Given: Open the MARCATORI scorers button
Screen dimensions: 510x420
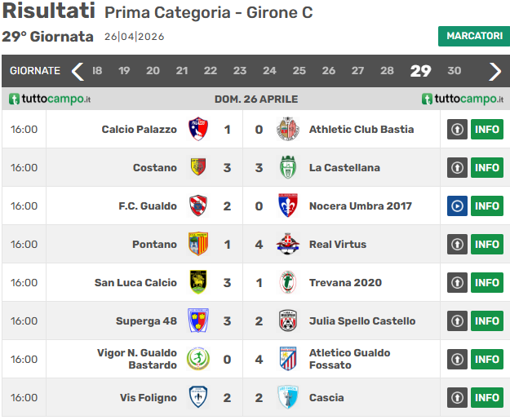Looking at the screenshot, I should click(474, 36).
